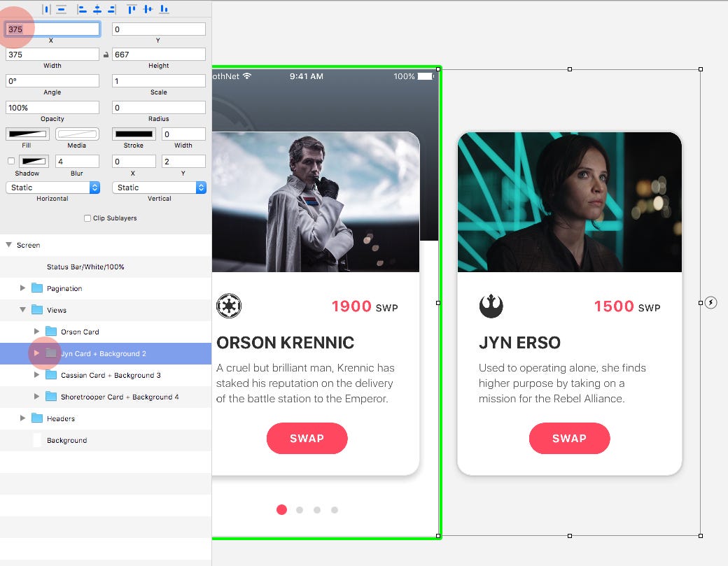Click the Imperial emblem on Krennic card
728x566 pixels.
pos(229,306)
